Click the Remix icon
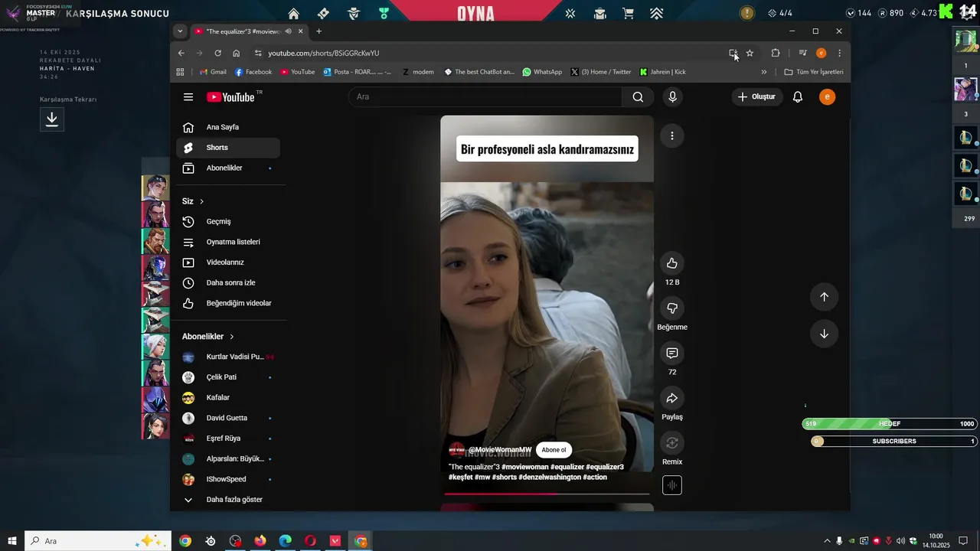 click(672, 443)
